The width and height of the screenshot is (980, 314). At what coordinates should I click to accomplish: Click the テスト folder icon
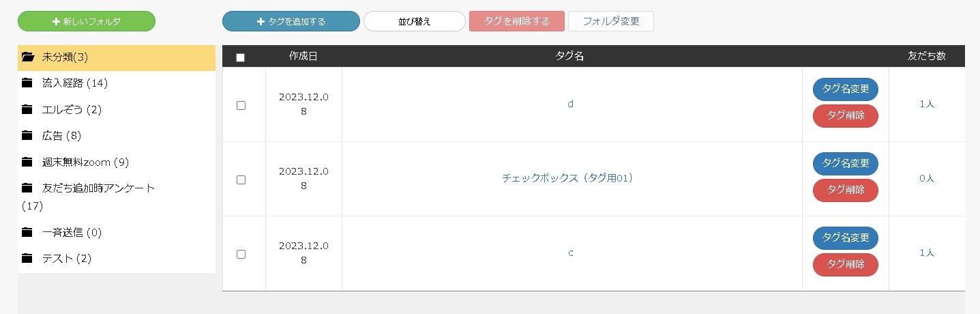coord(27,259)
